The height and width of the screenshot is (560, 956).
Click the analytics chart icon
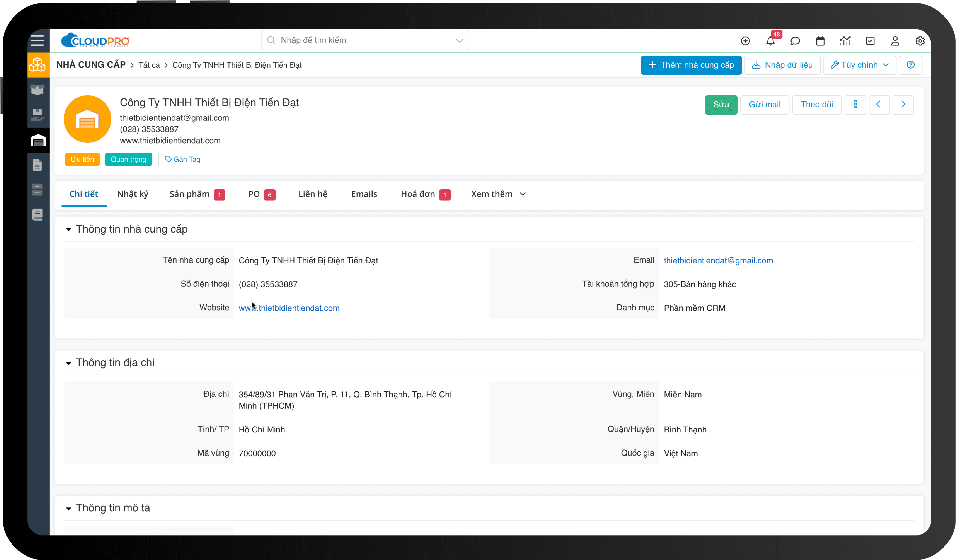[x=845, y=41]
